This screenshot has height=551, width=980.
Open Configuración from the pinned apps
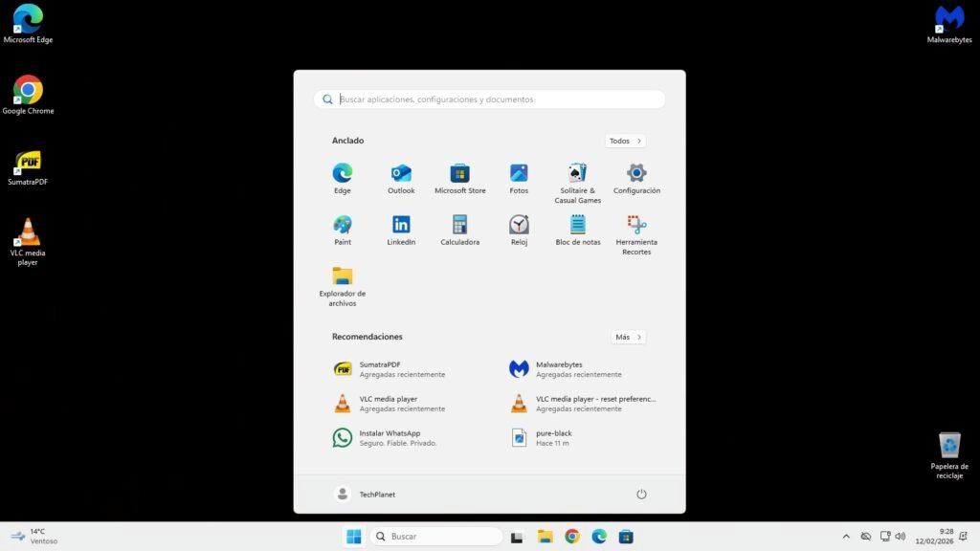[636, 175]
